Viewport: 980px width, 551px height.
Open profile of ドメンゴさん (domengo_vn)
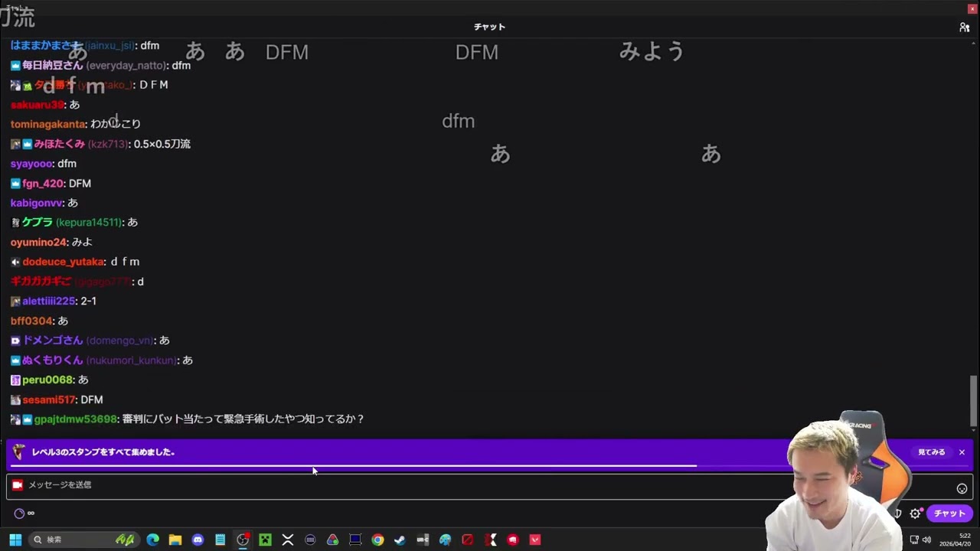(88, 341)
